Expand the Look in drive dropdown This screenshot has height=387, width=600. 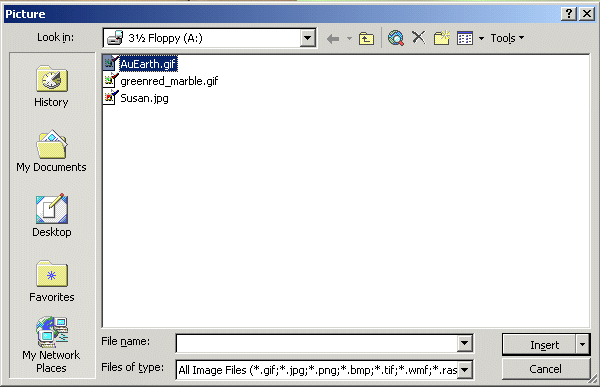pos(307,38)
